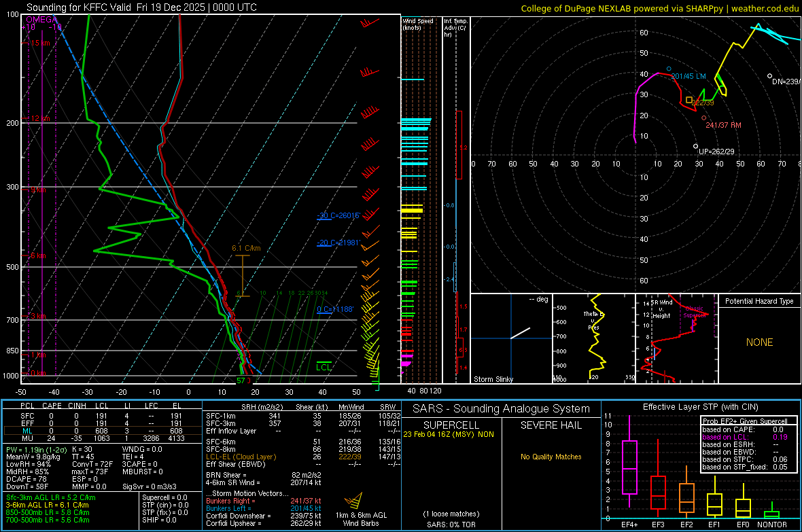Click the 201/45 LM hodograph label
Screen dimensions: 802x532
tap(688, 76)
